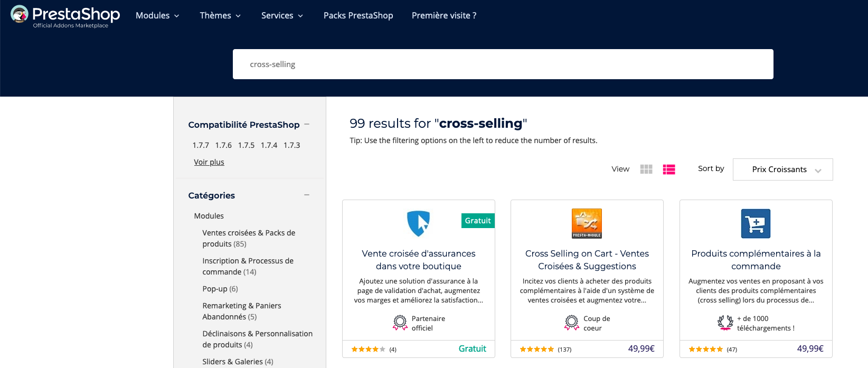Open the Modules menu
The height and width of the screenshot is (368, 868).
click(157, 16)
